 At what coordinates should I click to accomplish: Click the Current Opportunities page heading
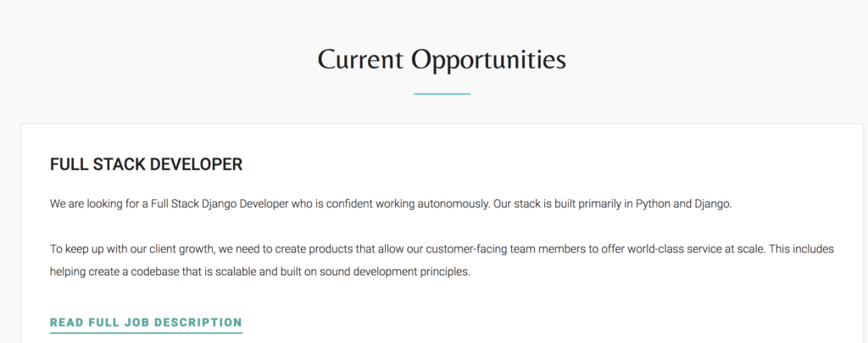442,60
